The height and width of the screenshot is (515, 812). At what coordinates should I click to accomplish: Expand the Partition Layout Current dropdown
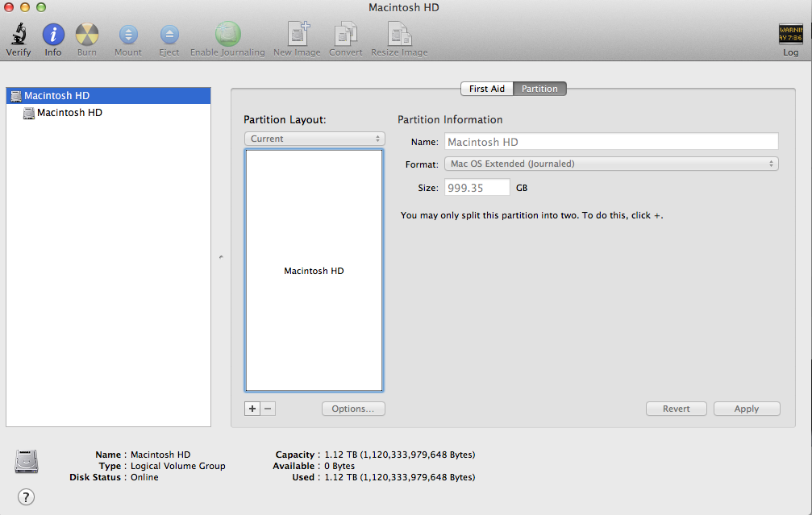(x=314, y=139)
